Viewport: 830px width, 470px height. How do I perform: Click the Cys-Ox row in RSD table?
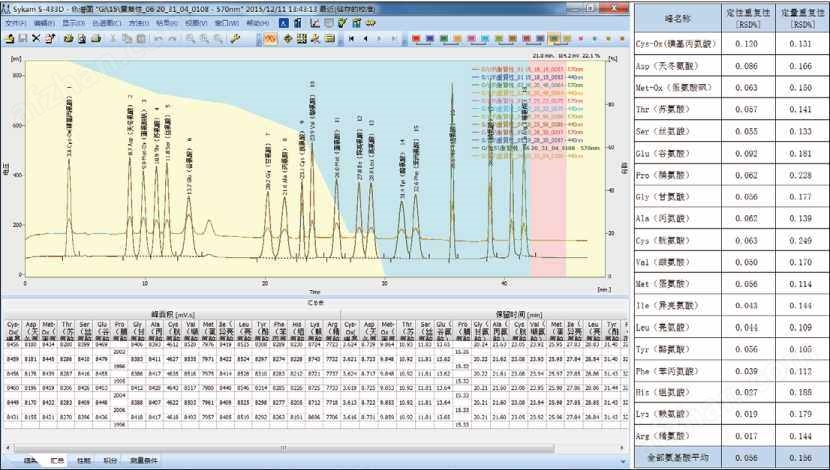[732, 44]
